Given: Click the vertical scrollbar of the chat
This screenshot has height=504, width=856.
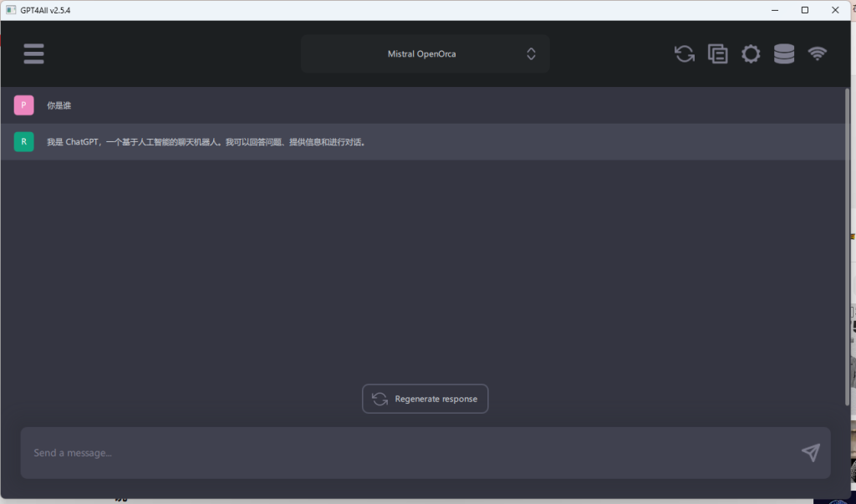Looking at the screenshot, I should [x=847, y=251].
